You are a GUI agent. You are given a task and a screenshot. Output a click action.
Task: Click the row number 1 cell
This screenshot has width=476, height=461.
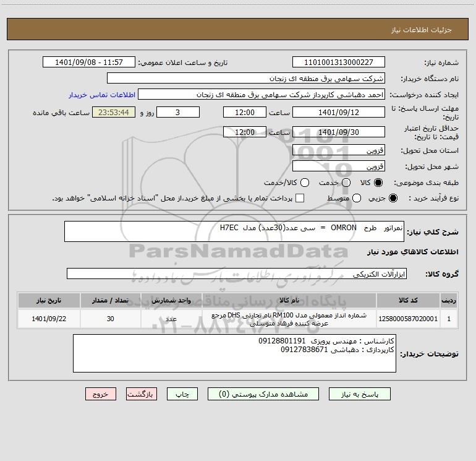[x=449, y=319]
